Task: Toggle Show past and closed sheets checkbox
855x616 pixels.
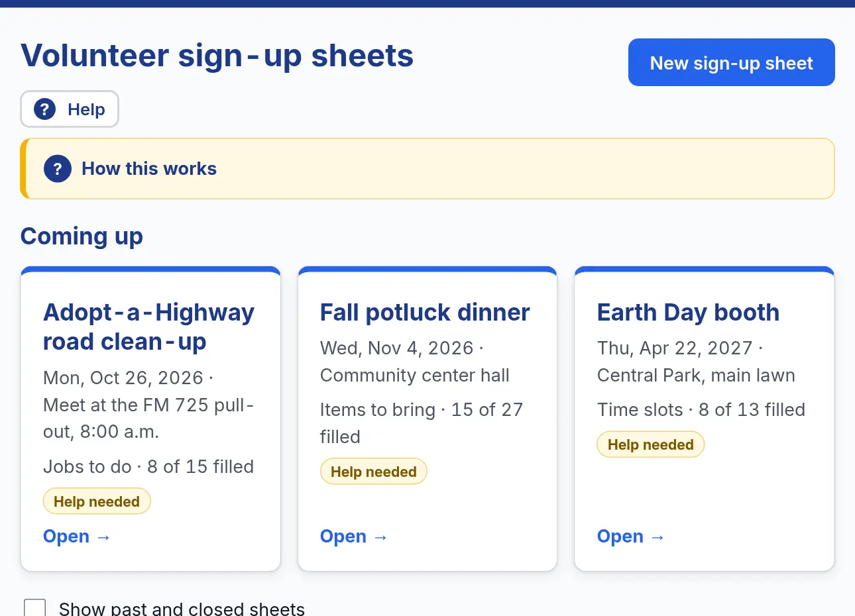Action: (x=34, y=609)
